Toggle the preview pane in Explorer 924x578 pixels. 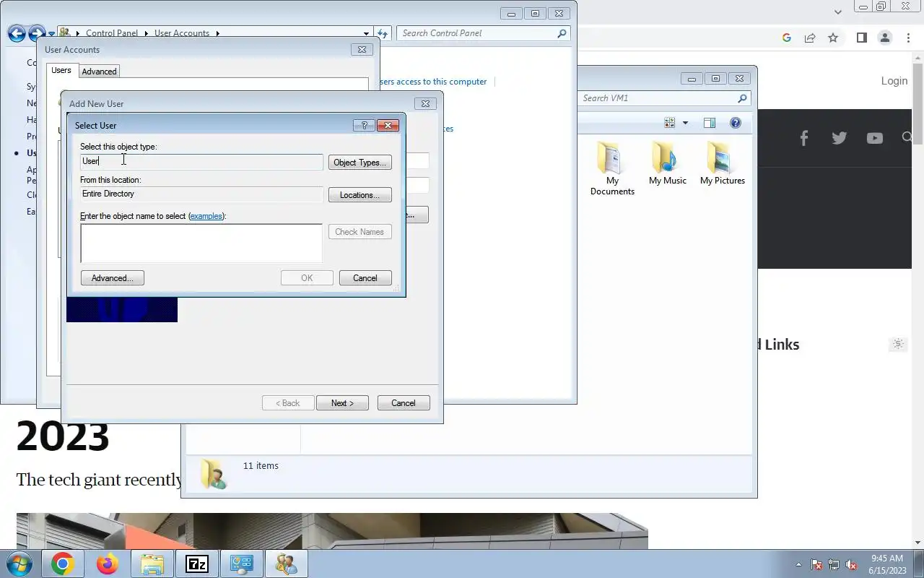click(710, 123)
